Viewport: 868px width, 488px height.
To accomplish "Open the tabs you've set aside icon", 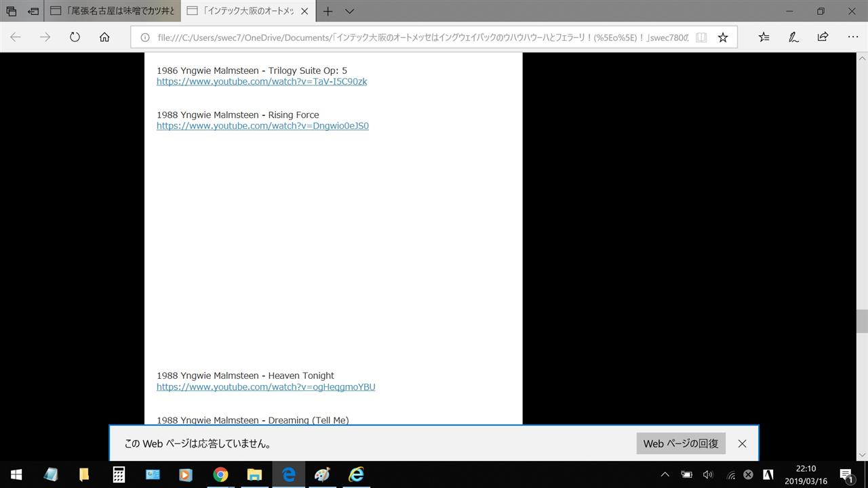I will (x=12, y=11).
